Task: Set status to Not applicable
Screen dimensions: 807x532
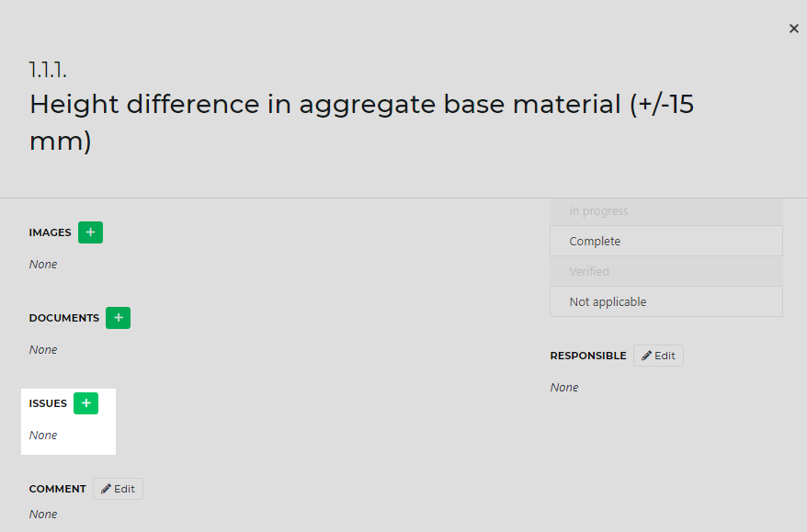Action: 666,301
